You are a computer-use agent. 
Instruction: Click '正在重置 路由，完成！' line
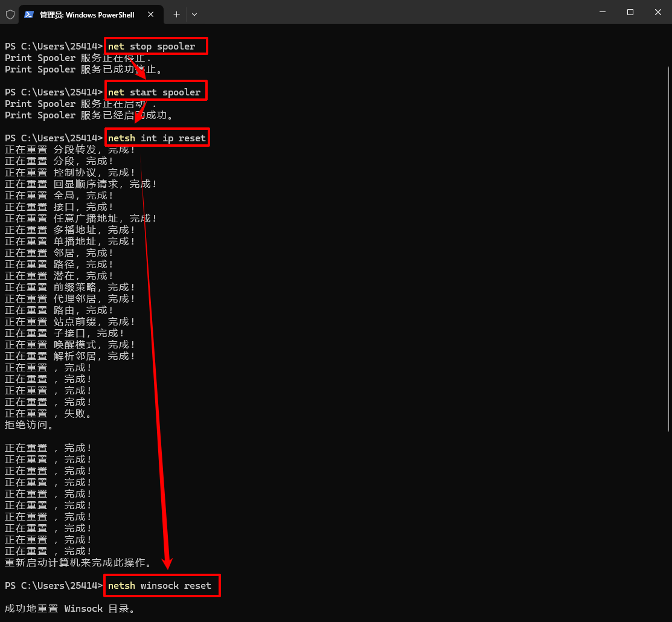[59, 310]
